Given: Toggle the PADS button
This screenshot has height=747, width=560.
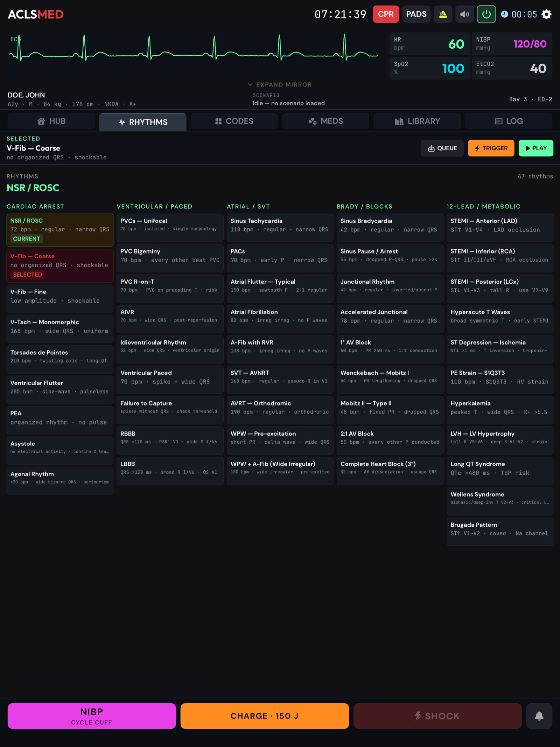Looking at the screenshot, I should point(416,14).
